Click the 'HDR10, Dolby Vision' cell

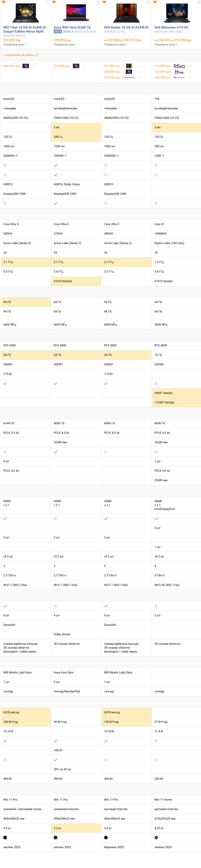click(76, 184)
